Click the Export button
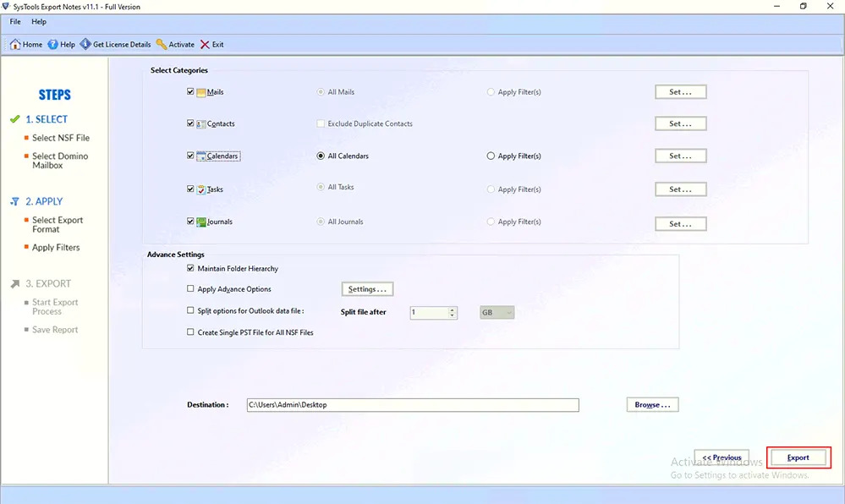The image size is (845, 504). coord(798,457)
